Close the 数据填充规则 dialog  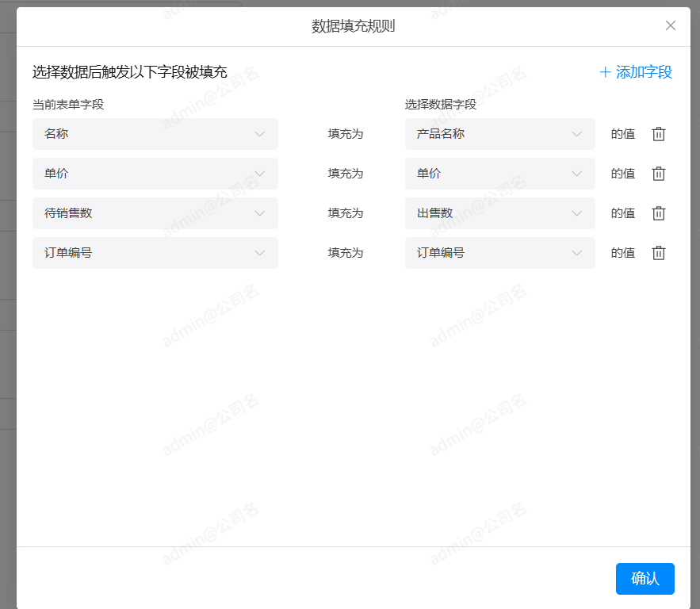(671, 25)
